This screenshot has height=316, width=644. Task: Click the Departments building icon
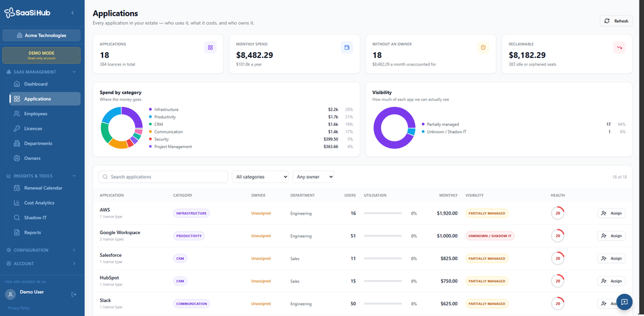(17, 144)
